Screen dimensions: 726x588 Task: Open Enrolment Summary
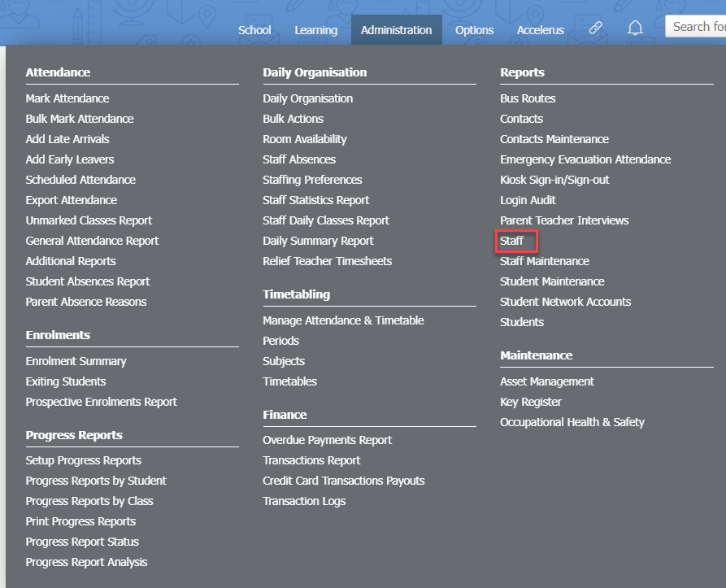pyautogui.click(x=76, y=360)
